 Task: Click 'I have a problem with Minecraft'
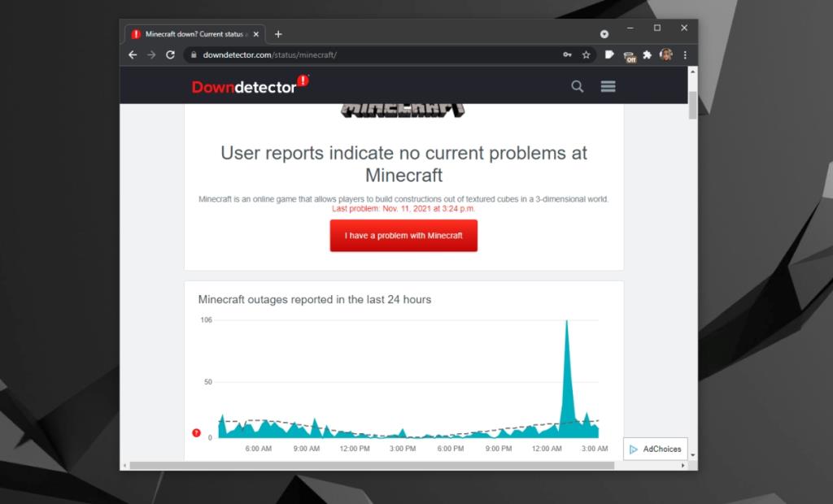pyautogui.click(x=403, y=236)
